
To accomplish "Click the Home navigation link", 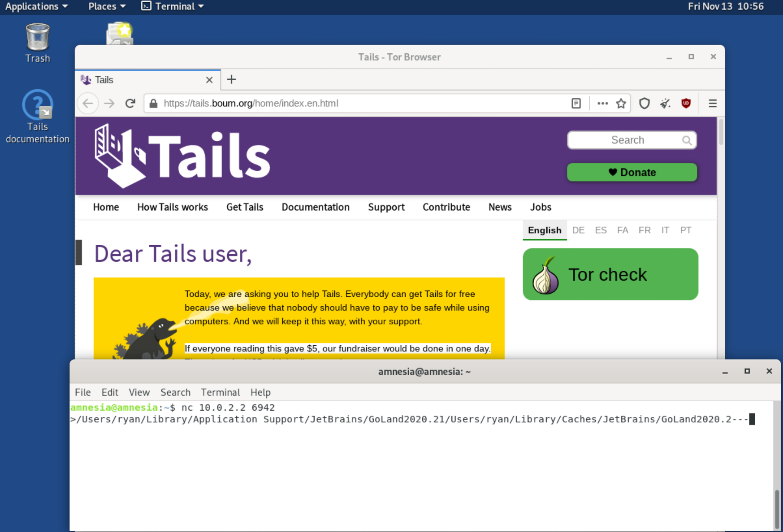I will coord(106,207).
